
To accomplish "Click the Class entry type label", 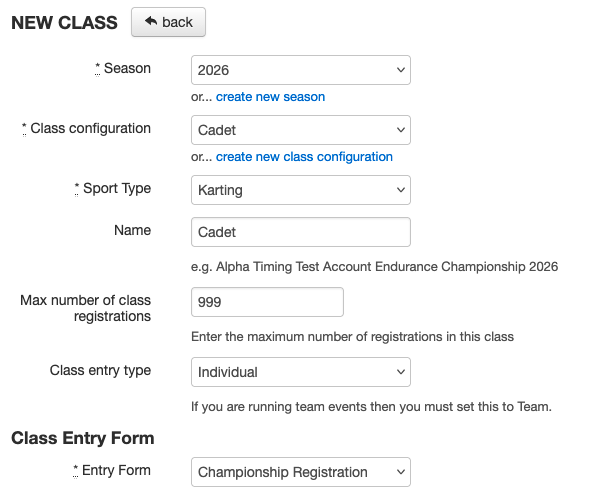I will [100, 370].
